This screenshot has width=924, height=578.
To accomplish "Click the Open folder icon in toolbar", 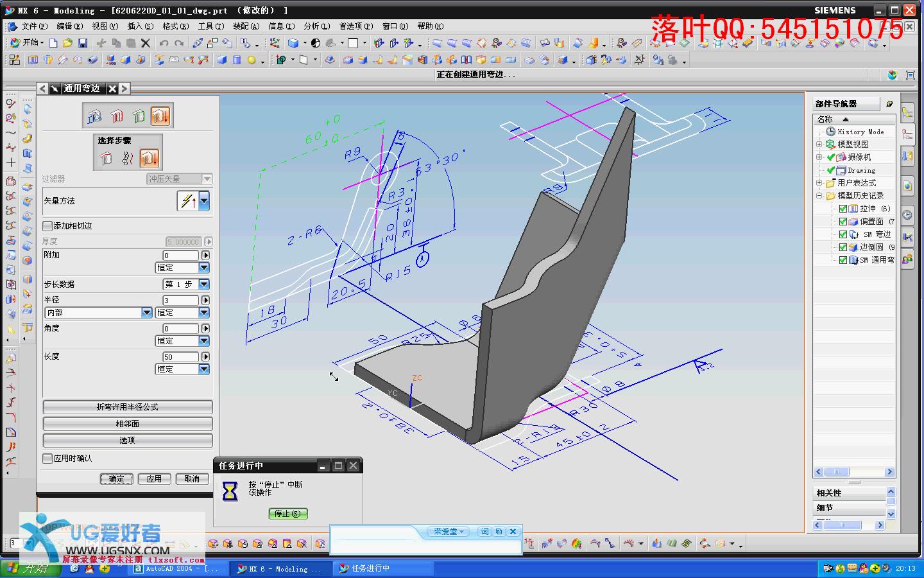I will tap(68, 43).
